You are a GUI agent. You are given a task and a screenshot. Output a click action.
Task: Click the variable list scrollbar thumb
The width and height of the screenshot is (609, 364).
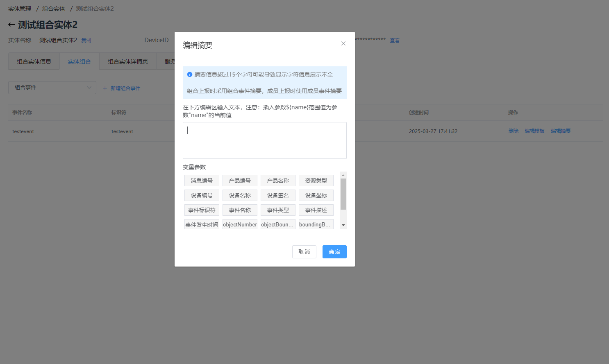pos(343,194)
